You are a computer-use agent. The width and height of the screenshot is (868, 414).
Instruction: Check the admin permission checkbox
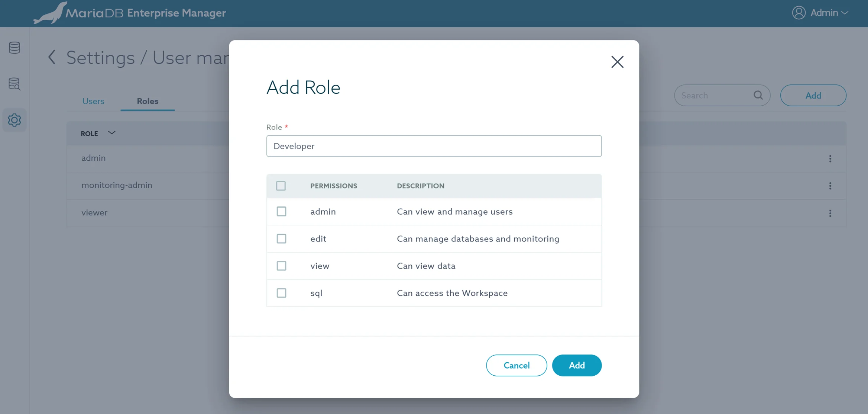pos(281,211)
